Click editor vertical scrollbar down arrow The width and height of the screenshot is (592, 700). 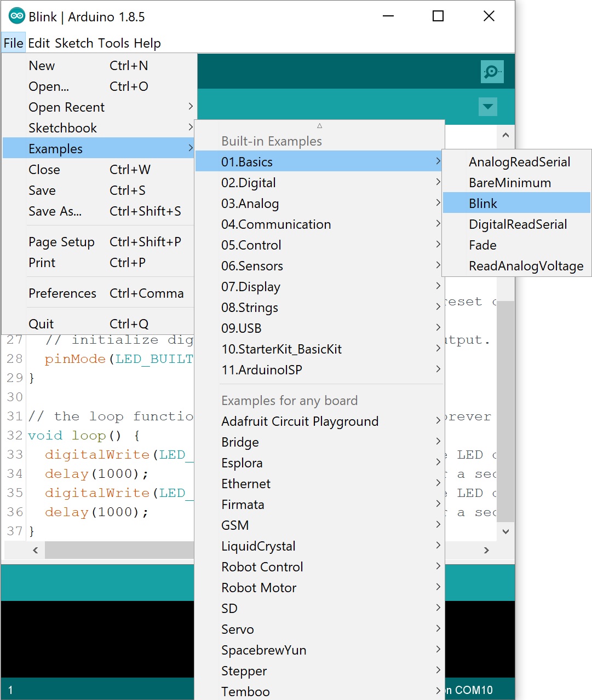click(505, 531)
